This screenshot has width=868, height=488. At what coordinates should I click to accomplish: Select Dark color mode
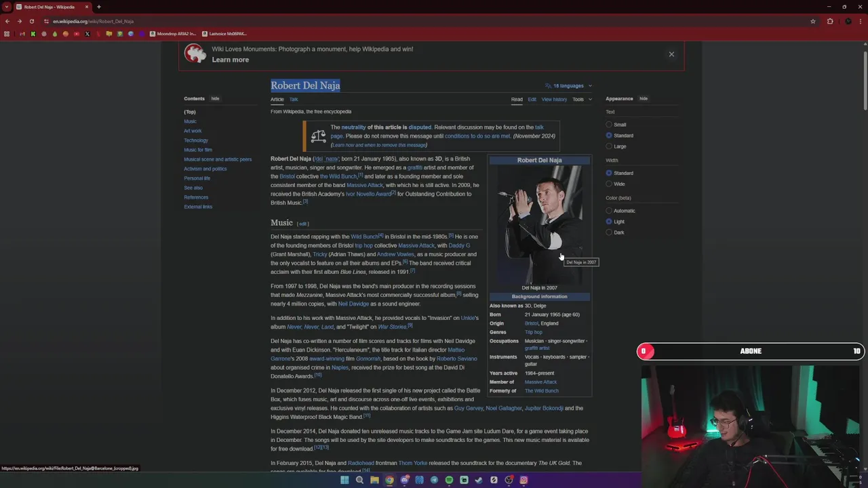tap(609, 232)
